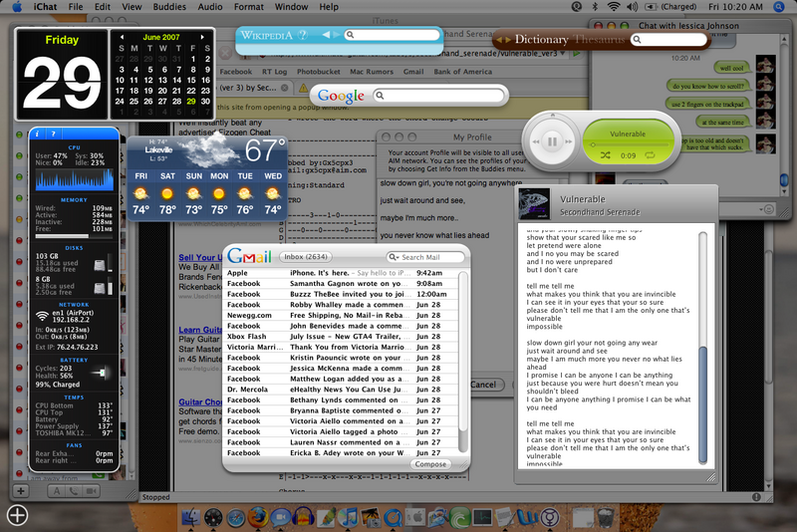Open Format menu in menu bar
Image resolution: width=797 pixels, height=532 pixels.
click(248, 7)
